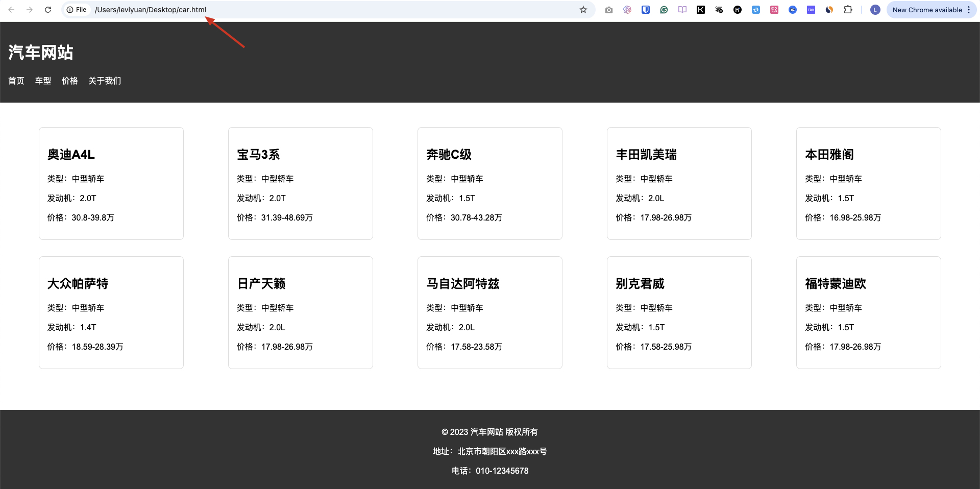This screenshot has width=980, height=489.
Task: Reload the current page
Action: point(48,10)
